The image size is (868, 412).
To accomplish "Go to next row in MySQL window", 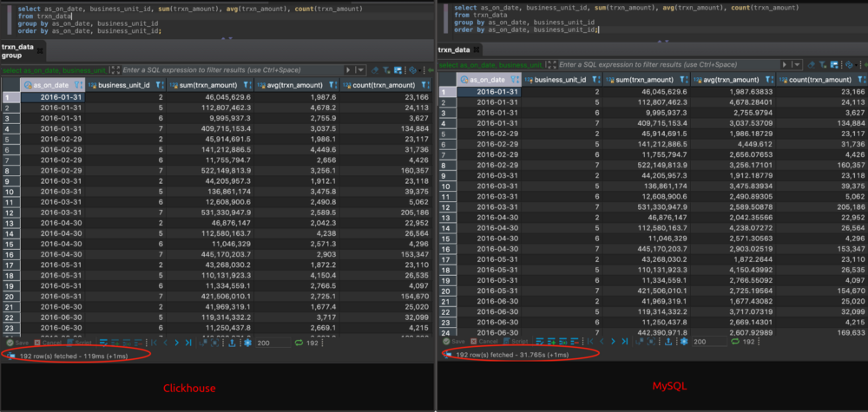I will 614,341.
